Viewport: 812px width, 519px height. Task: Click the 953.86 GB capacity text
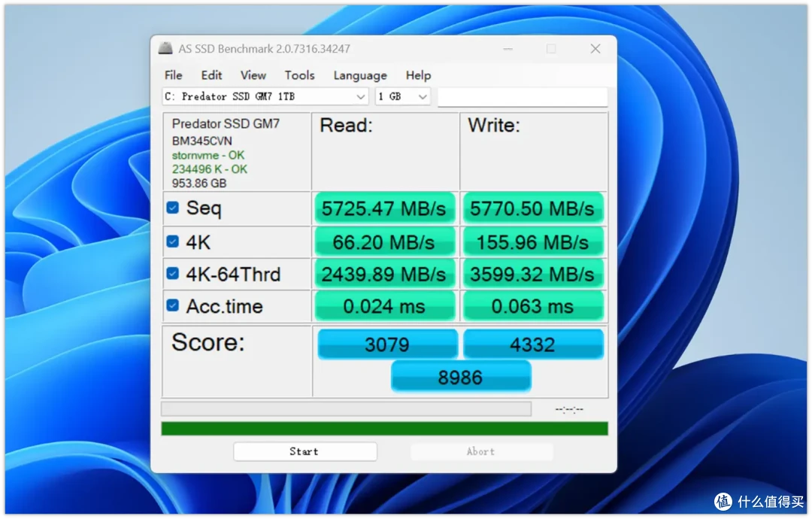[199, 184]
